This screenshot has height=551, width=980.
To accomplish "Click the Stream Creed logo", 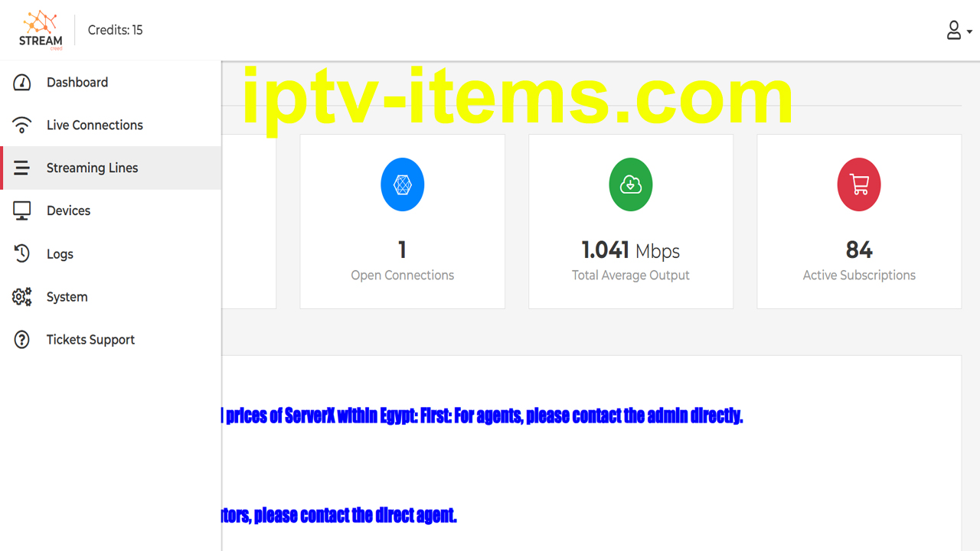I will (41, 30).
